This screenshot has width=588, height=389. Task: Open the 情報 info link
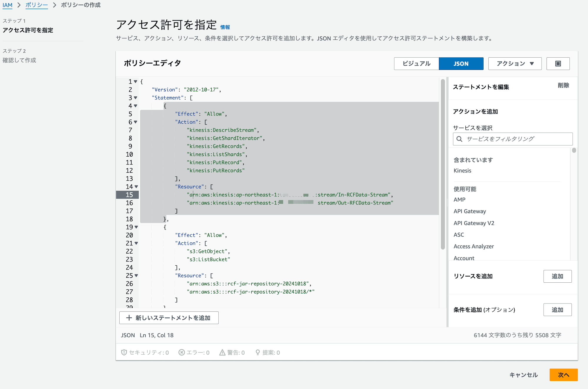(x=225, y=27)
